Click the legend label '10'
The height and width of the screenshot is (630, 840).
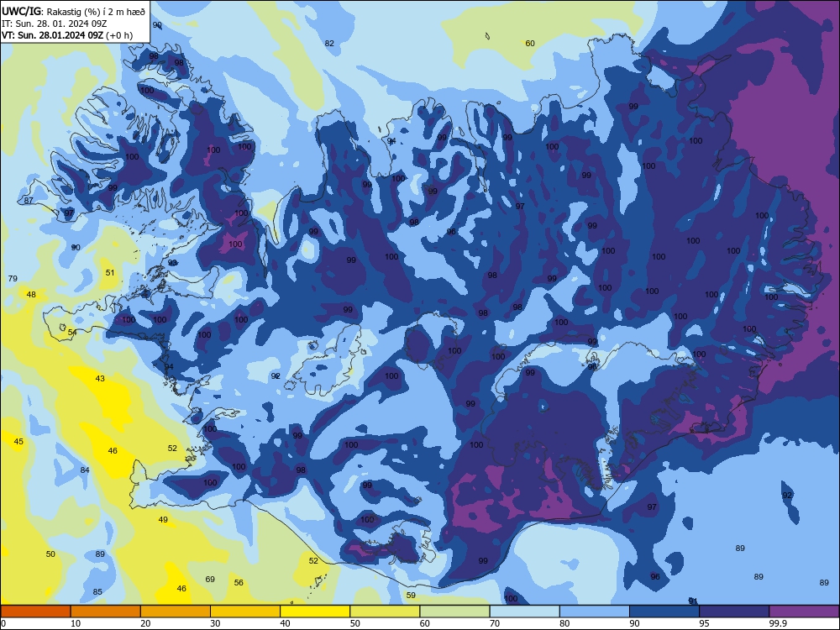pyautogui.click(x=76, y=623)
